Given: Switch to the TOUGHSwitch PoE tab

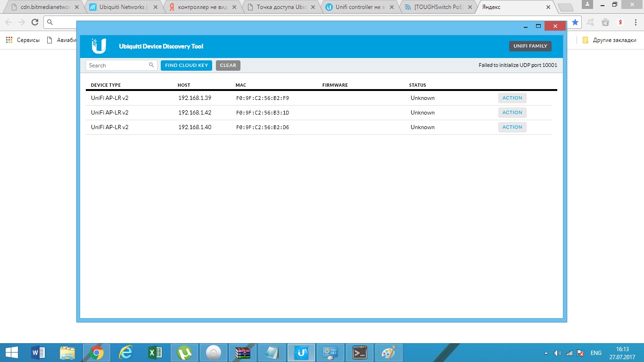Looking at the screenshot, I should [438, 7].
